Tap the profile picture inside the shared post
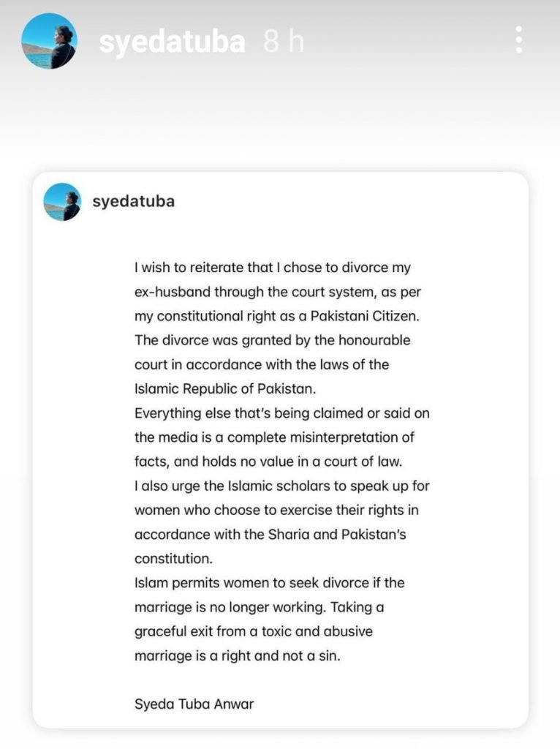The image size is (560, 749). point(62,202)
